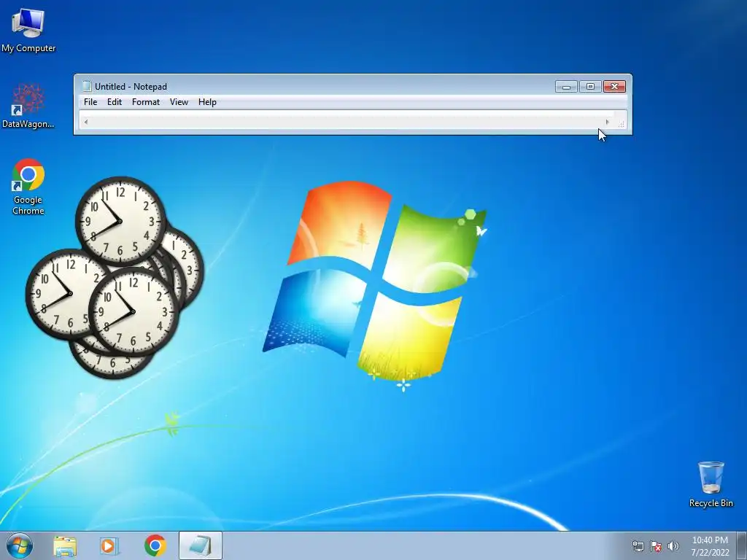Viewport: 747px width, 560px height.
Task: Minimize the Notepad window
Action: coord(566,87)
